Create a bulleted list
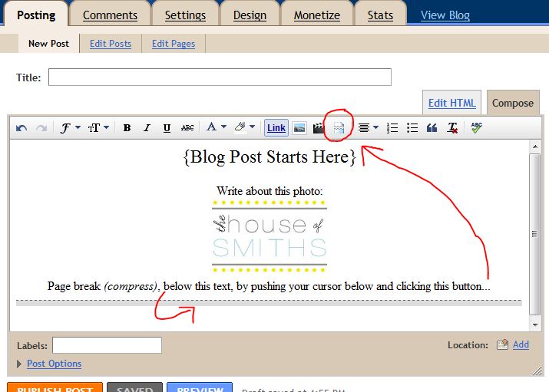 click(412, 128)
